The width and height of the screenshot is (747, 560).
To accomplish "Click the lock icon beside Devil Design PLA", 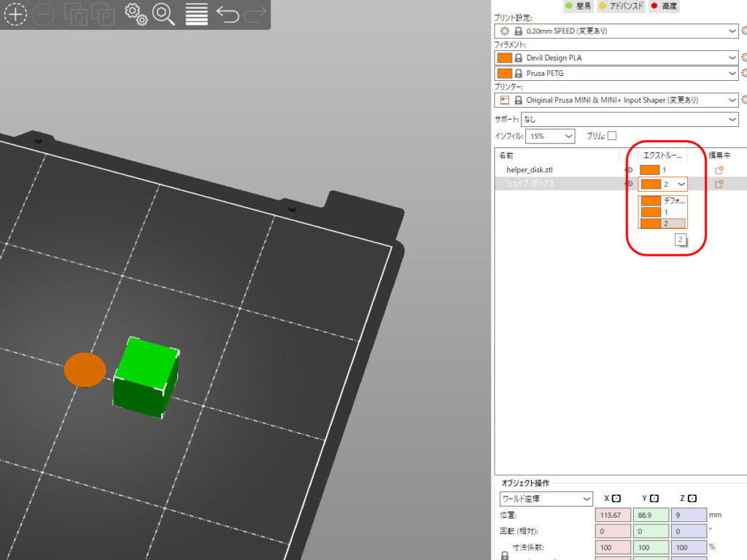I will (519, 58).
